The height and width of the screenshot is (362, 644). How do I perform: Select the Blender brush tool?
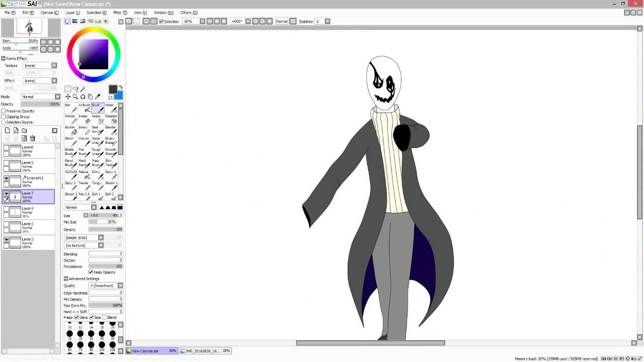pos(111,130)
